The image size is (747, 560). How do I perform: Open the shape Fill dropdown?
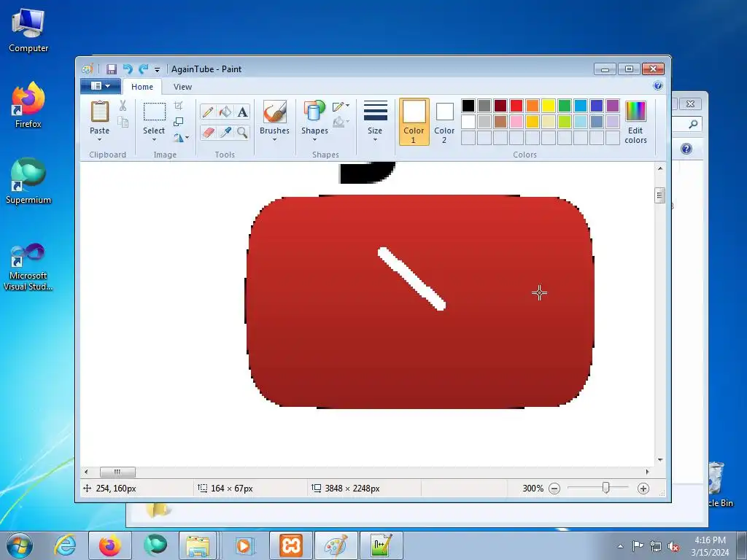(x=341, y=122)
